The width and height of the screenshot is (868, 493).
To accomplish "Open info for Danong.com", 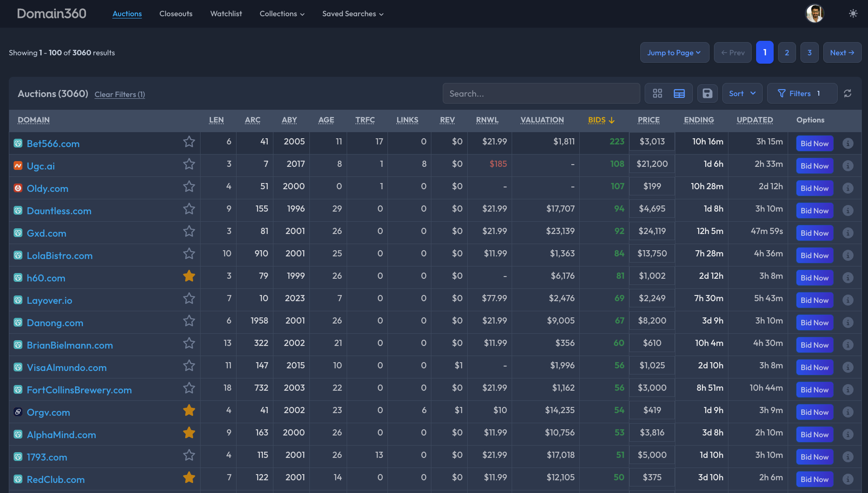I will pos(848,323).
